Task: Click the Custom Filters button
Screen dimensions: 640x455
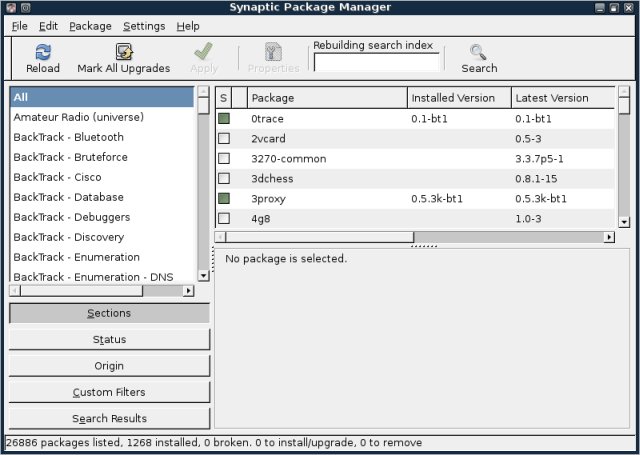Action: (109, 392)
